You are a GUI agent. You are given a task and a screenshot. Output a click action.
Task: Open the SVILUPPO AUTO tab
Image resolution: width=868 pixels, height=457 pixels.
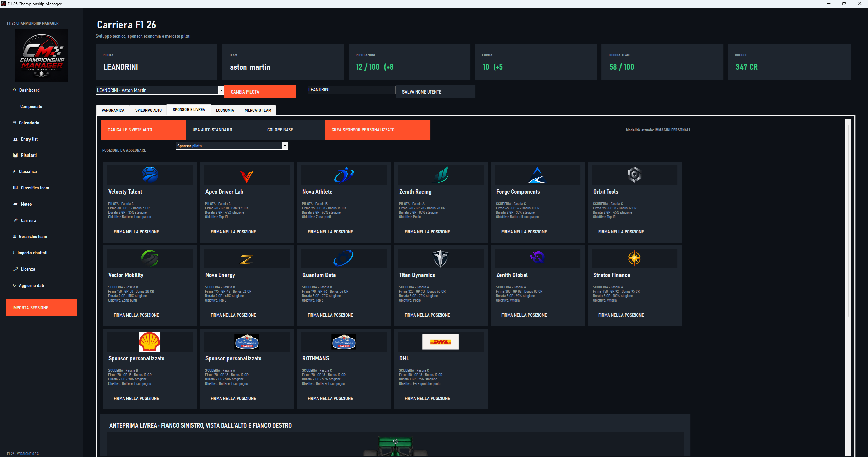pos(148,110)
